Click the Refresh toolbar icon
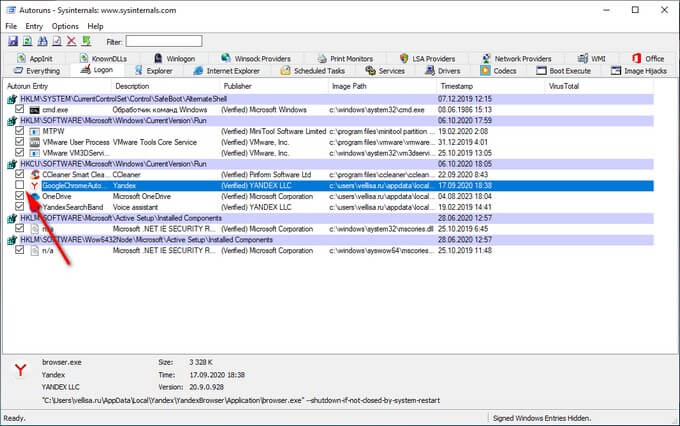Image resolution: width=680 pixels, height=426 pixels. coord(27,41)
